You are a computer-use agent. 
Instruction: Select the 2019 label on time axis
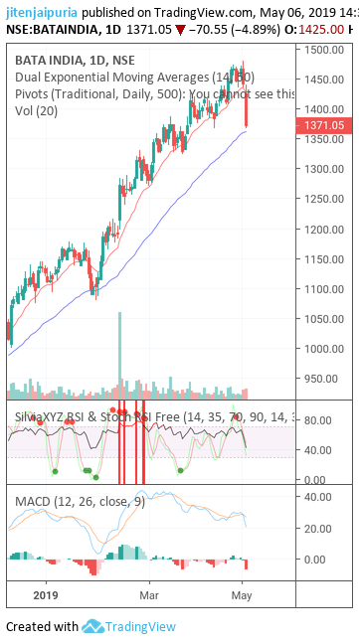point(46,595)
